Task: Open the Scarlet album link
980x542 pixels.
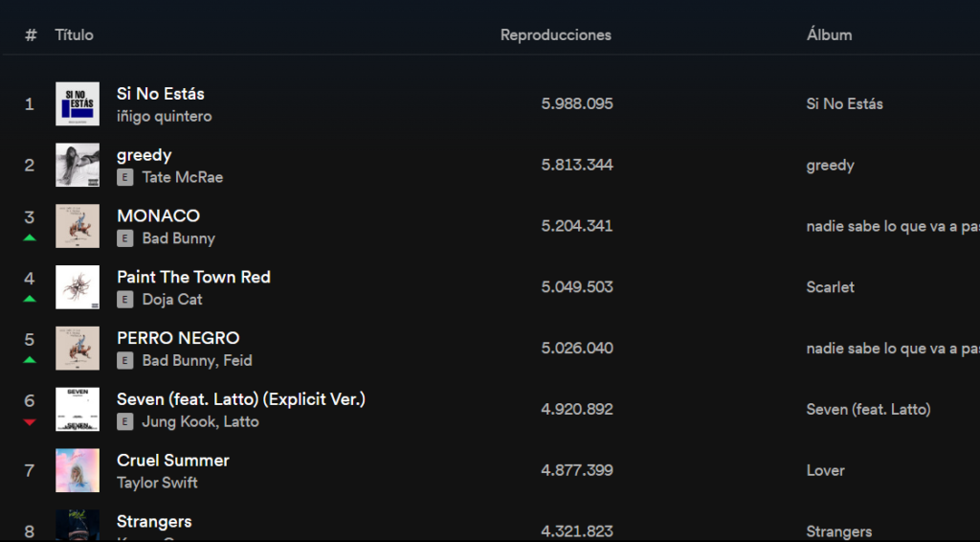Action: coord(830,287)
